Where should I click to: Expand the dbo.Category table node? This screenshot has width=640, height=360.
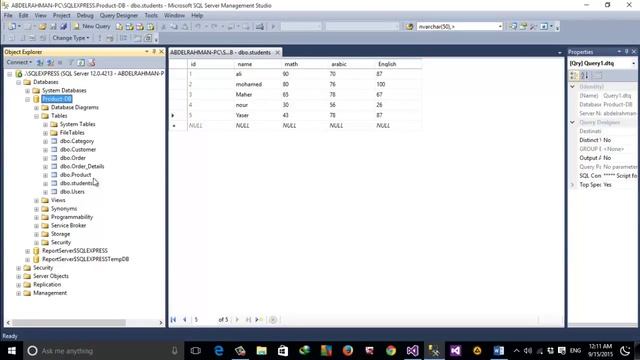[x=45, y=141]
